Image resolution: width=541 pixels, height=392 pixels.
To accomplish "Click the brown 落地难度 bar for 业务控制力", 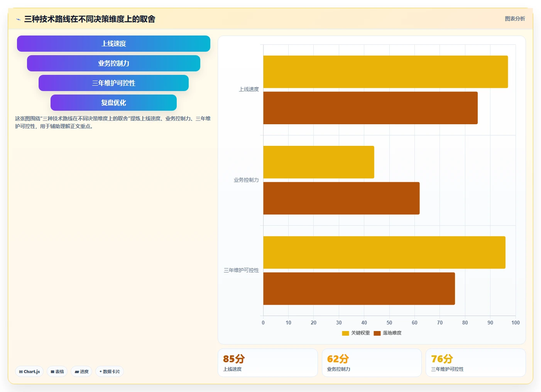I will (342, 198).
